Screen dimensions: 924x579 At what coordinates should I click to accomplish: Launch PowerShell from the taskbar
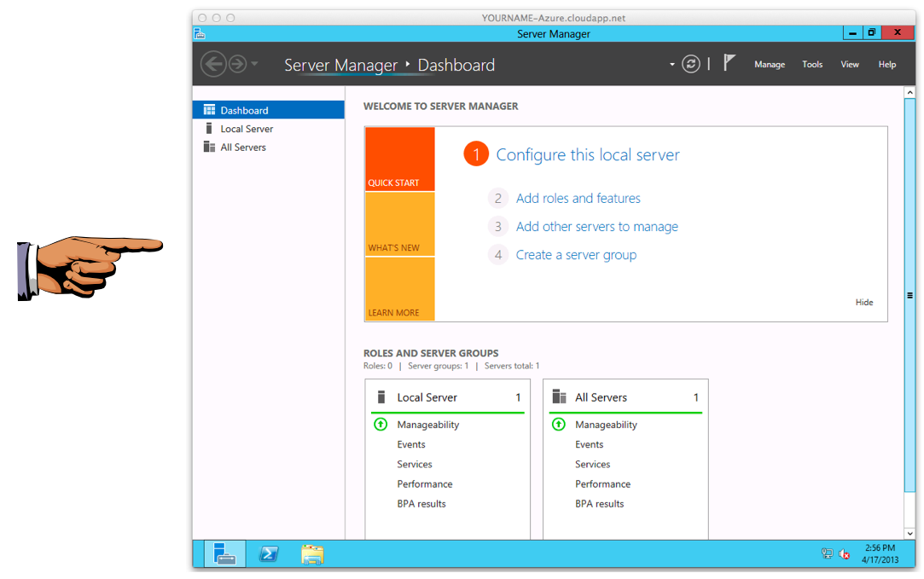coord(269,554)
